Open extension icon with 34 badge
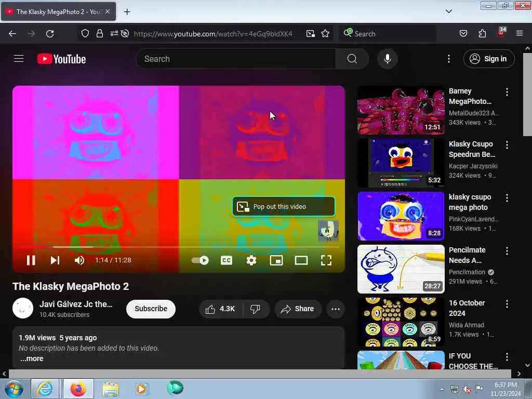Image resolution: width=532 pixels, height=399 pixels. click(x=501, y=33)
